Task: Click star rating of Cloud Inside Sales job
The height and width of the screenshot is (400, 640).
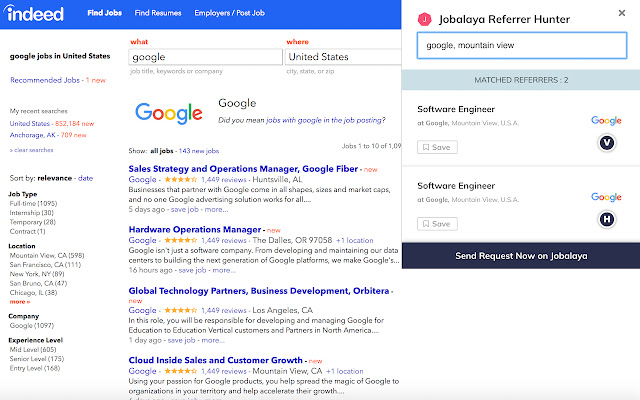Action: point(180,371)
